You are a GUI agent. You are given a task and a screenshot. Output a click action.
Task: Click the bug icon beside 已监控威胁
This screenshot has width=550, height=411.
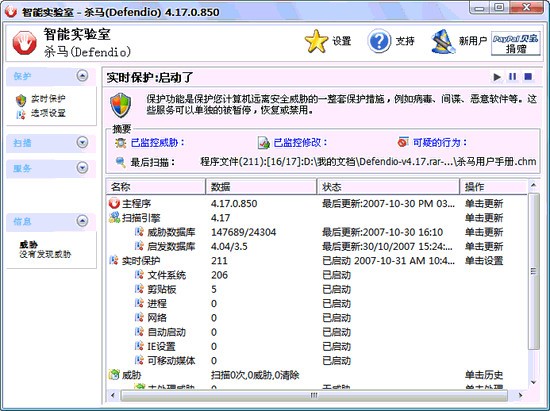pyautogui.click(x=120, y=143)
